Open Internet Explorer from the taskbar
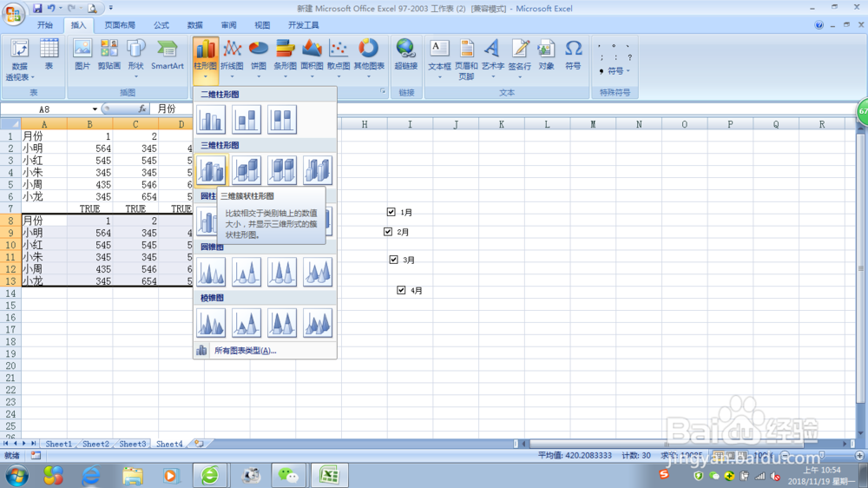This screenshot has height=488, width=868. pyautogui.click(x=91, y=475)
